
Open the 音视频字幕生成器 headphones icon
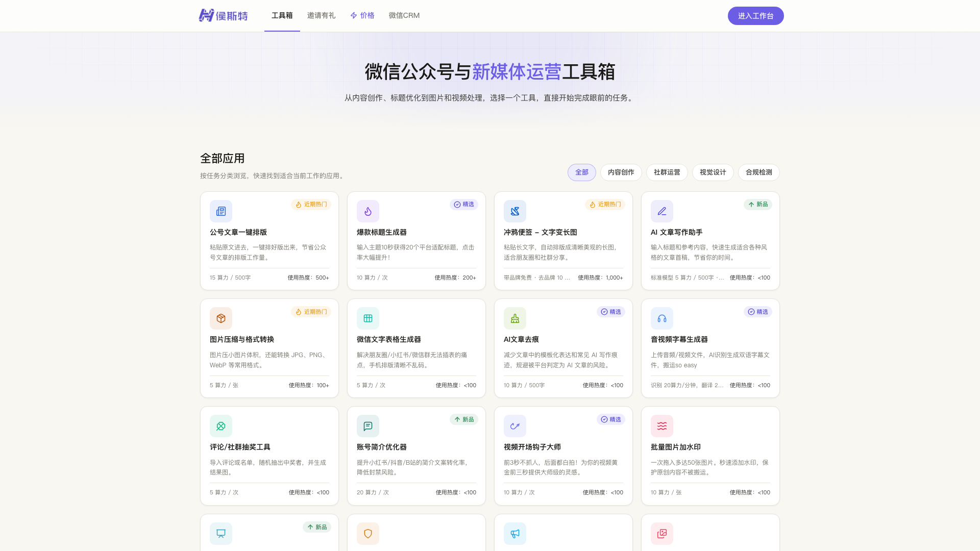point(662,318)
